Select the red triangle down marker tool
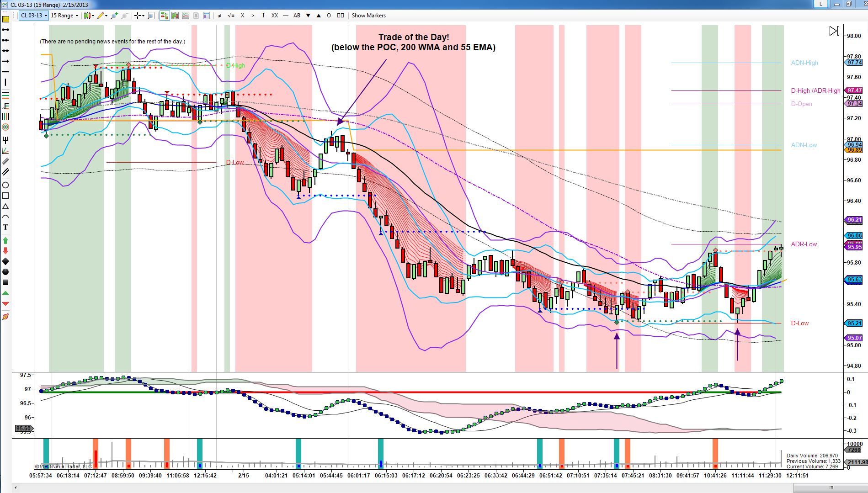 [5, 304]
